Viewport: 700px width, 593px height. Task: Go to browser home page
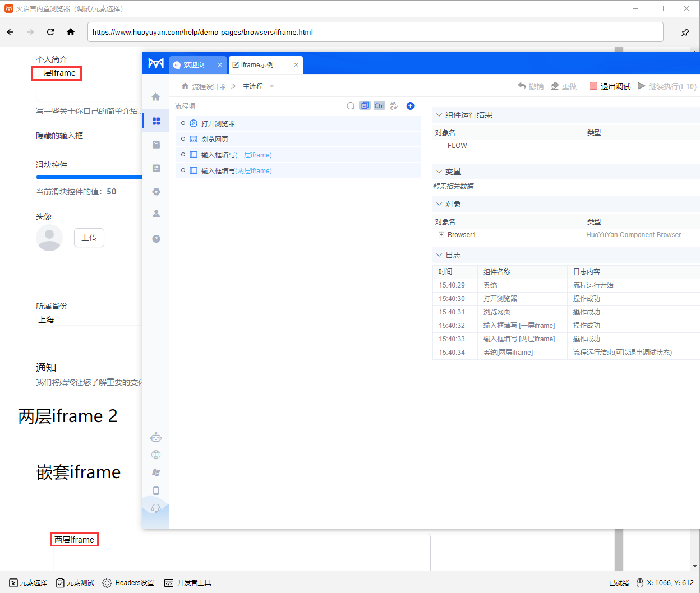pos(71,32)
